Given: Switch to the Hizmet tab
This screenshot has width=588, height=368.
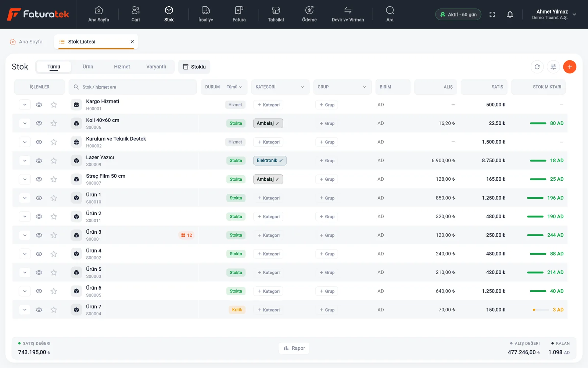Looking at the screenshot, I should (122, 67).
